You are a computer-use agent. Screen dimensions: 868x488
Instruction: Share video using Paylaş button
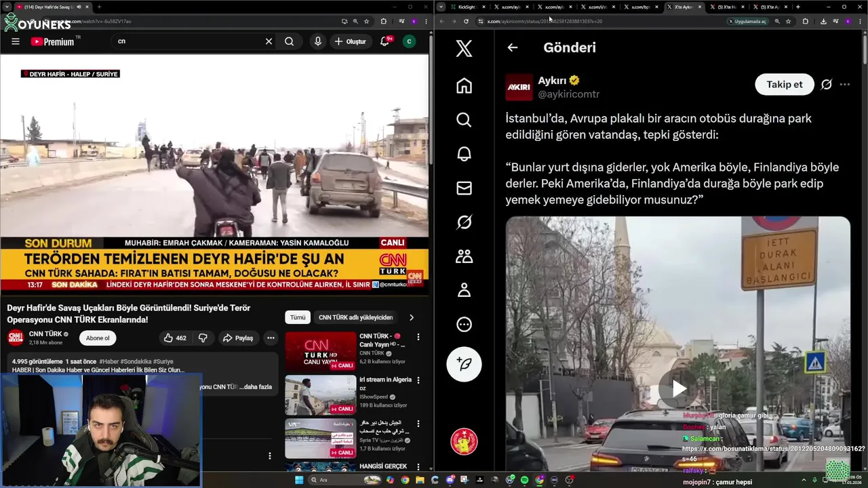(238, 338)
